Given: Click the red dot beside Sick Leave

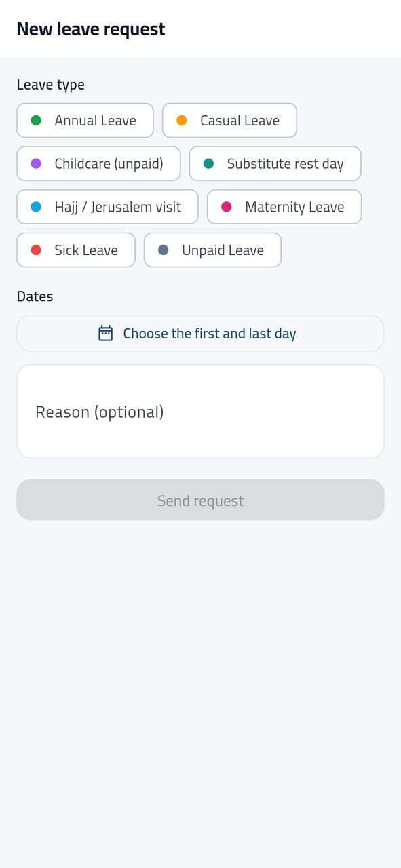Looking at the screenshot, I should click(x=36, y=250).
